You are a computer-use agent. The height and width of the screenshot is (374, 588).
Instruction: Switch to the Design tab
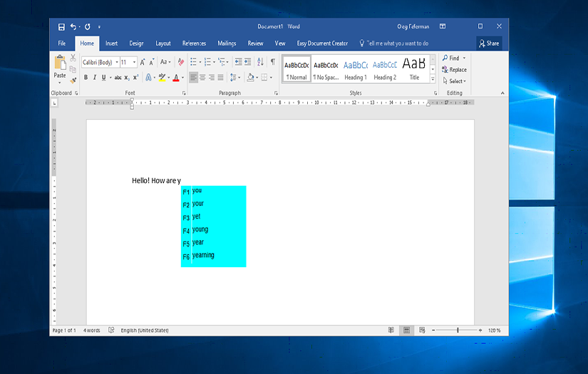(137, 43)
